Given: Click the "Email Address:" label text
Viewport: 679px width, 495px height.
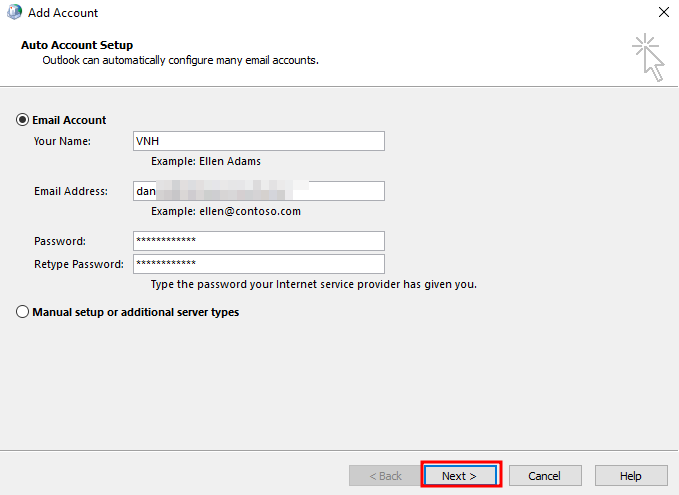Looking at the screenshot, I should 70,191.
